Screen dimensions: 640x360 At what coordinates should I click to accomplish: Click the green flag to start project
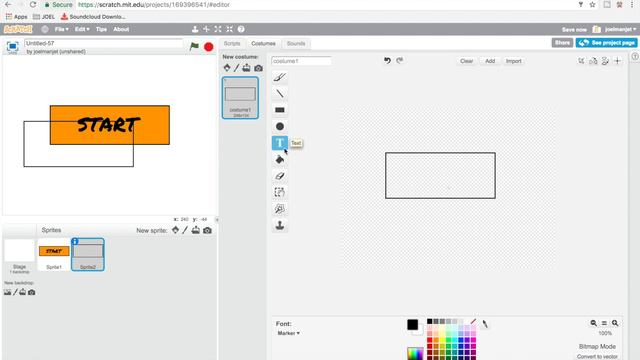[194, 47]
